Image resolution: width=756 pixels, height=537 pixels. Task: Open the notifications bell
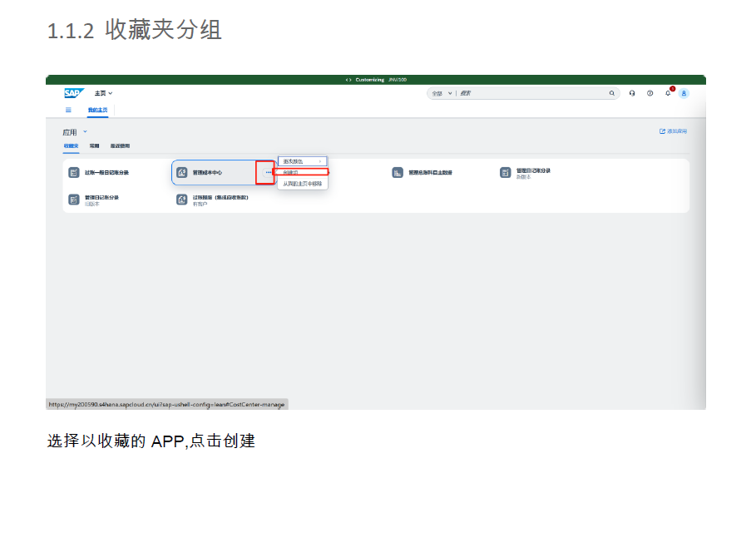[x=667, y=93]
